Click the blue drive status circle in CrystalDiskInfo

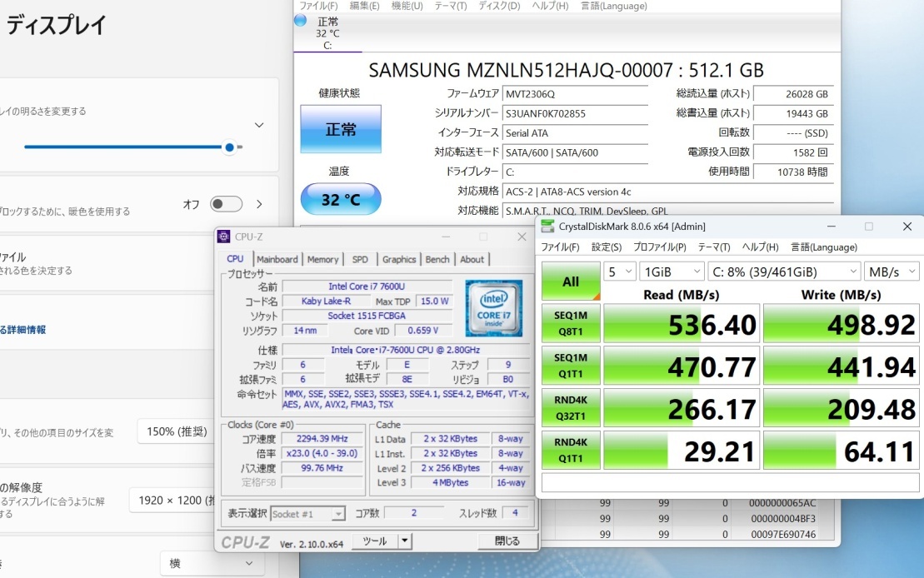[301, 21]
